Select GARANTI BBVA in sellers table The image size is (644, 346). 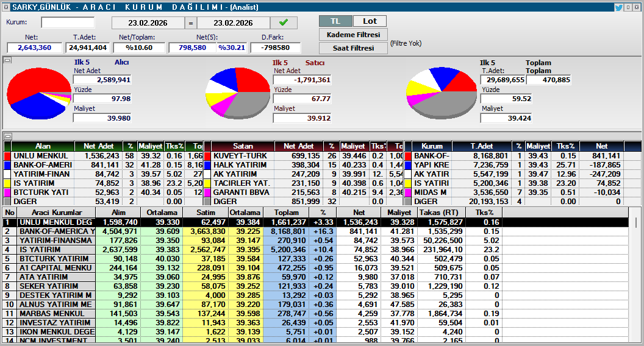304,192
